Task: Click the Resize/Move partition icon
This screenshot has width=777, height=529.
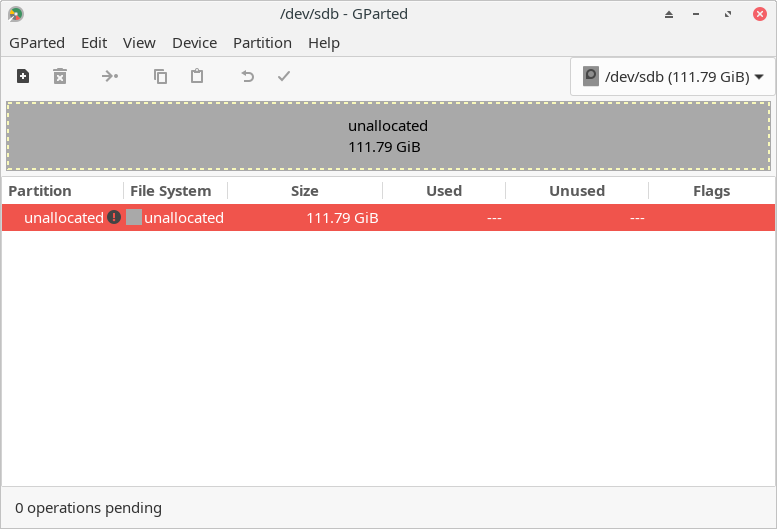Action: [x=110, y=76]
